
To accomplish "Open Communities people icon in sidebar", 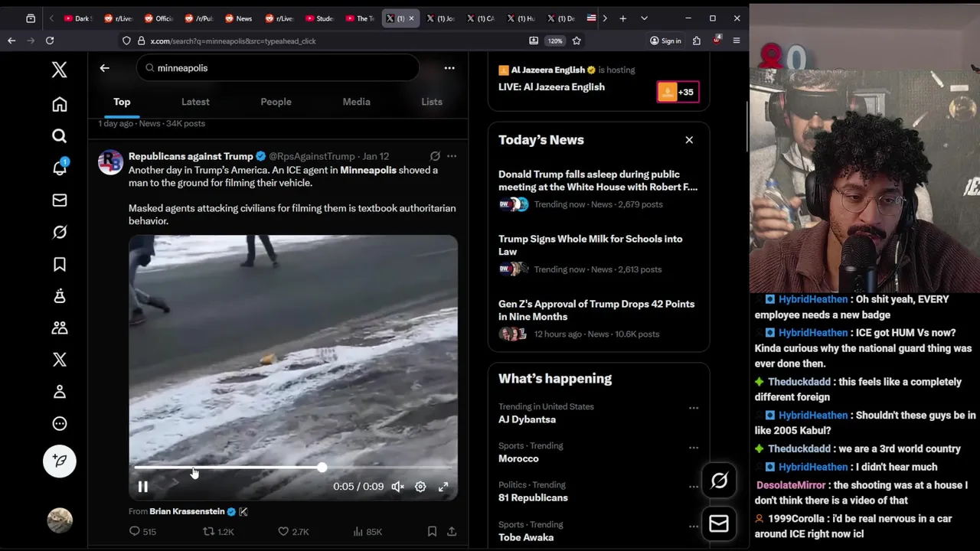I will point(60,328).
